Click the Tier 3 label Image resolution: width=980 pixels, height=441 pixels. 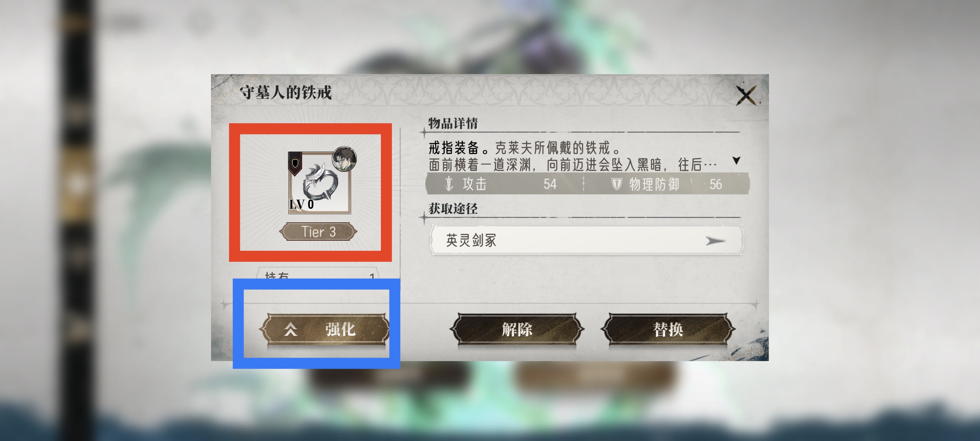pos(318,232)
